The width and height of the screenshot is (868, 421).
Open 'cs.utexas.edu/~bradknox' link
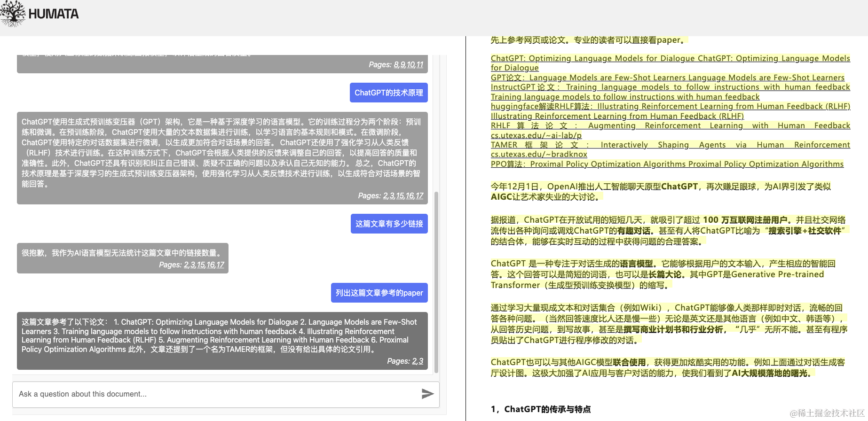point(539,154)
